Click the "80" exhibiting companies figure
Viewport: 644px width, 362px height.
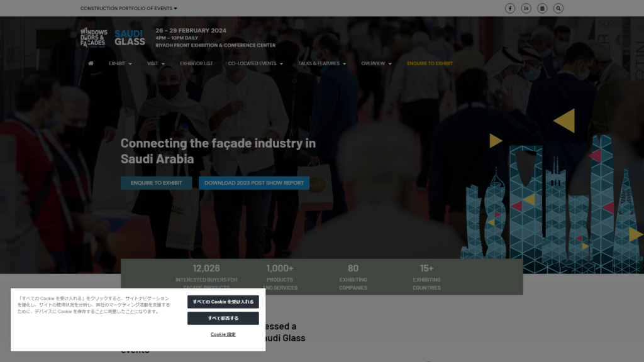click(x=353, y=268)
